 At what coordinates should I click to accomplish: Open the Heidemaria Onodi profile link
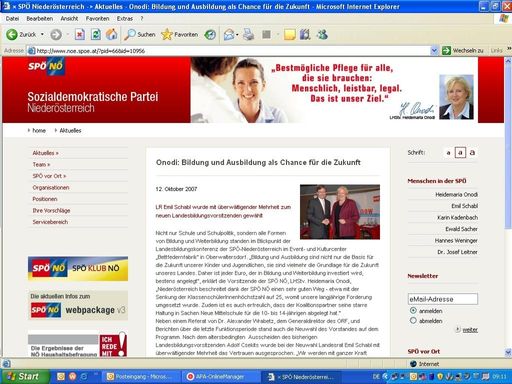click(x=456, y=194)
